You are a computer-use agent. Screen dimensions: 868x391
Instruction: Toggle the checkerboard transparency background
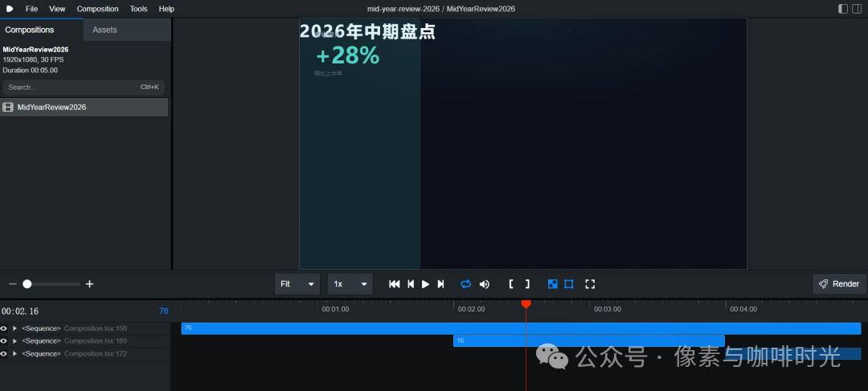click(552, 284)
